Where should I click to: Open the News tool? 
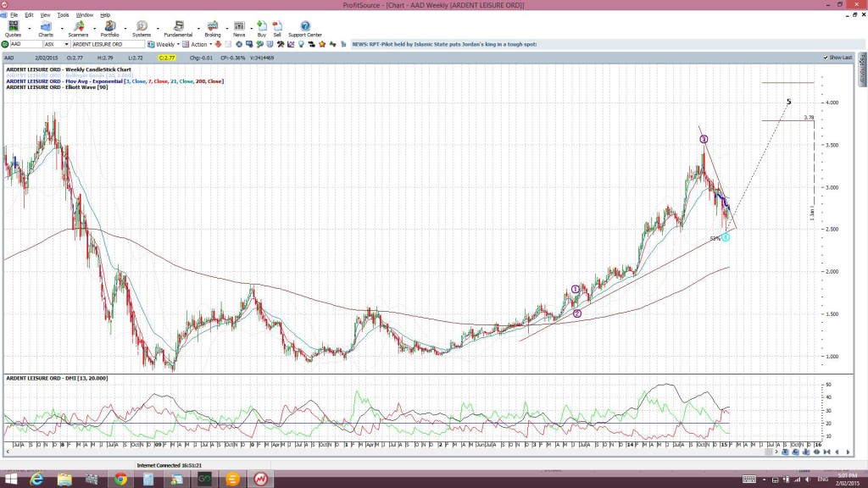pos(239,29)
